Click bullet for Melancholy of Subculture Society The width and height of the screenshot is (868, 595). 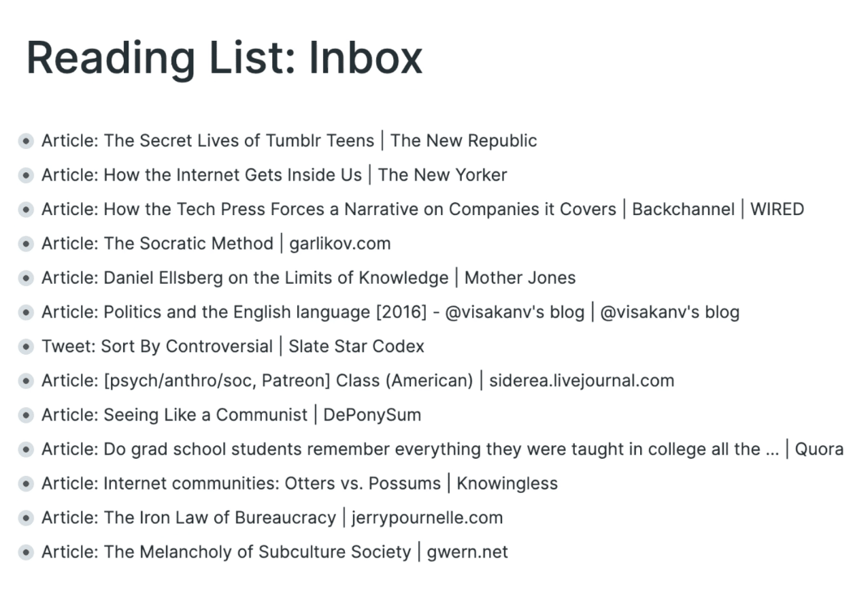click(26, 552)
